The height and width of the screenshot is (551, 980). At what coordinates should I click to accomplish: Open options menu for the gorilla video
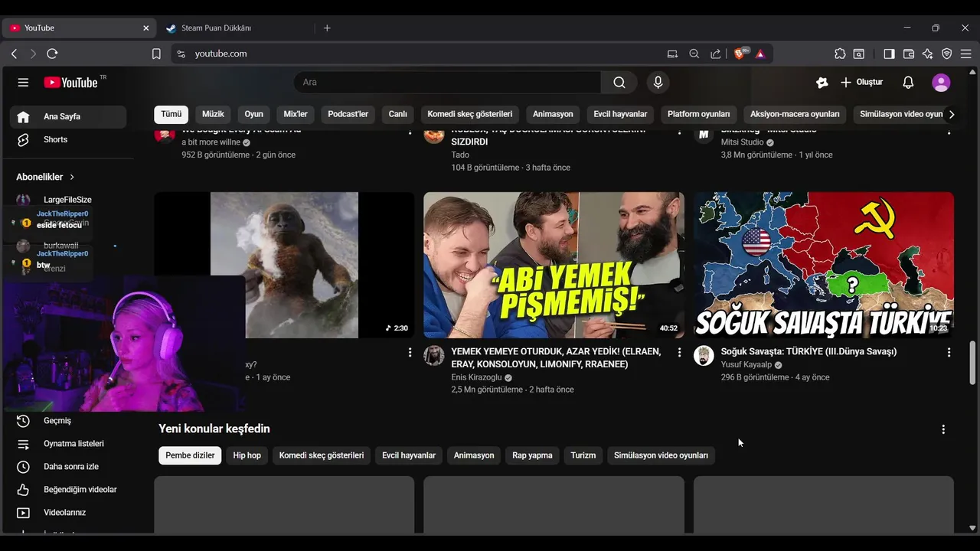point(410,353)
